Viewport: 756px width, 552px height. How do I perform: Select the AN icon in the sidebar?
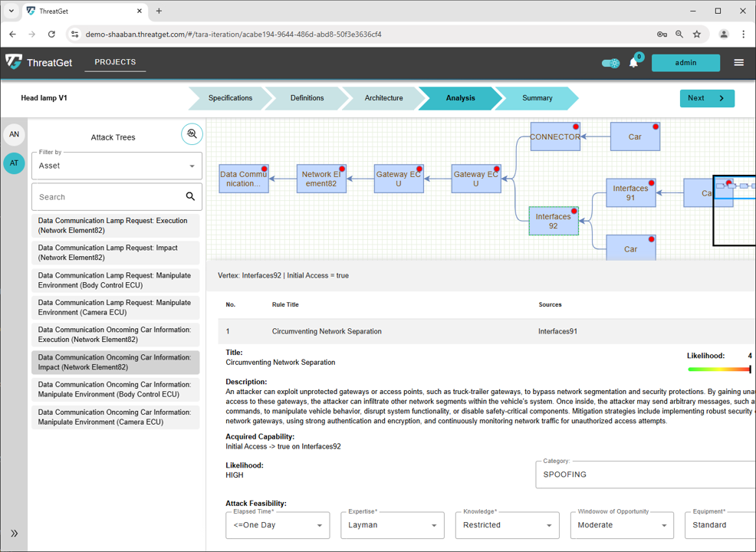click(x=14, y=134)
